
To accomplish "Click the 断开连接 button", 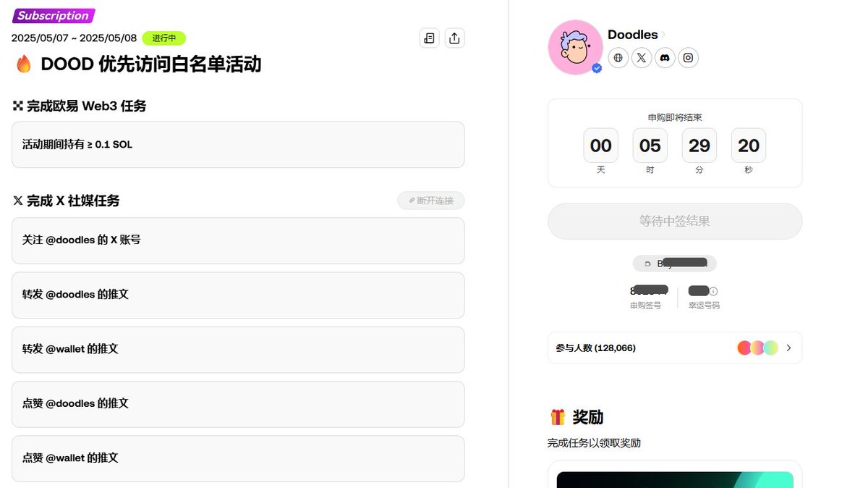I will coord(431,201).
